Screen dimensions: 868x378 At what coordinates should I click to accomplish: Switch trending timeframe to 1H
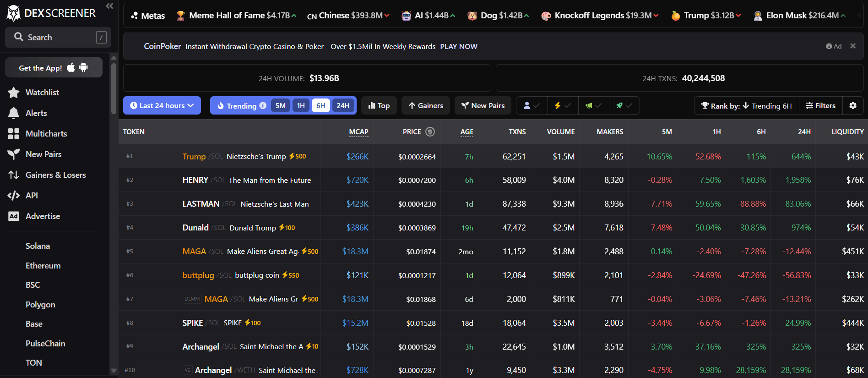coord(301,105)
